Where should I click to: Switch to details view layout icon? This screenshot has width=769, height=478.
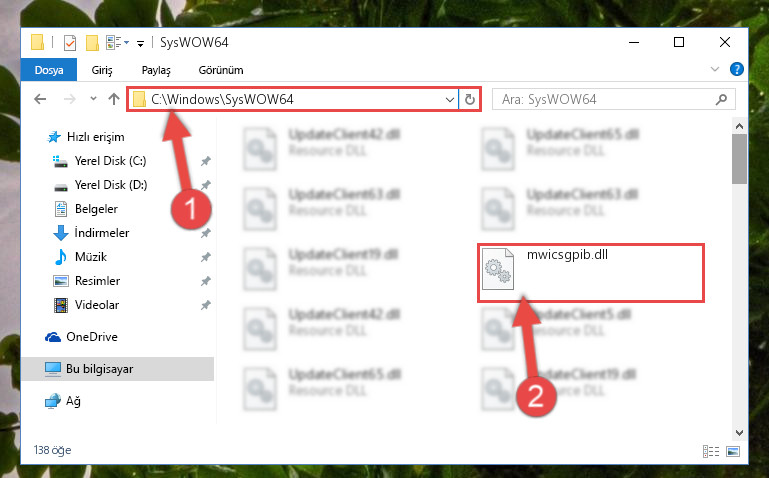(x=711, y=451)
